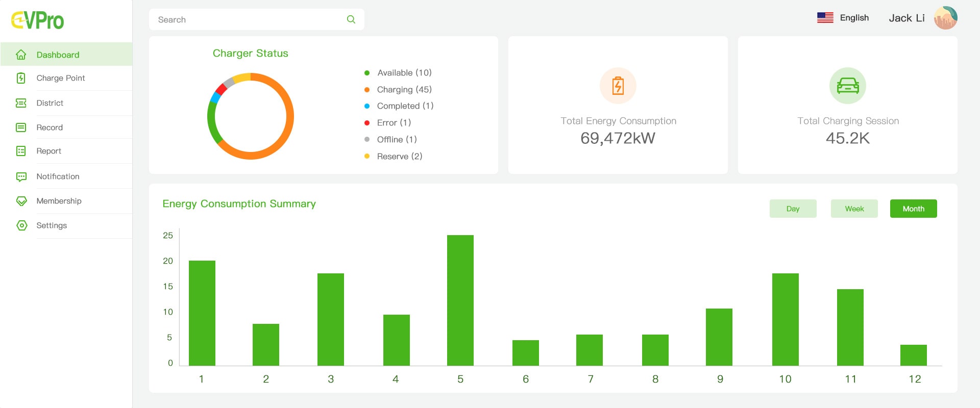Click the bar for month 3
This screenshot has width=980, height=408.
331,319
